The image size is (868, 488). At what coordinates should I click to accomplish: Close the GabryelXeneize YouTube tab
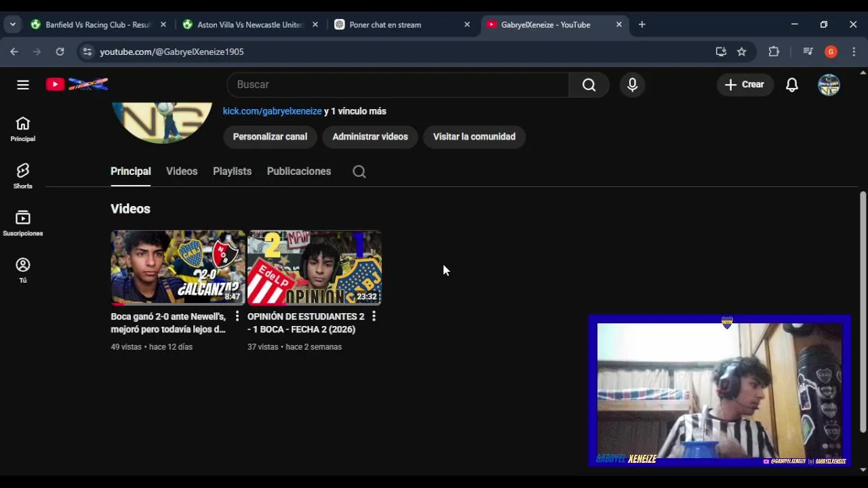[x=618, y=24]
